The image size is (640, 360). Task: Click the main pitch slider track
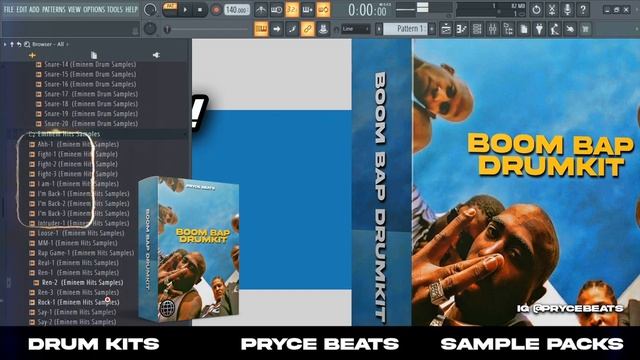207,29
